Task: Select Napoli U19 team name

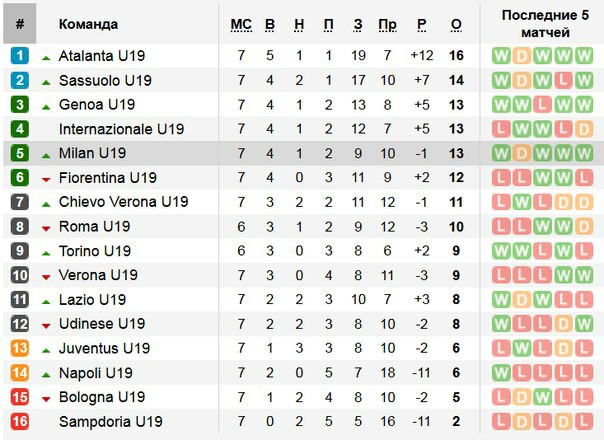Action: 96,373
